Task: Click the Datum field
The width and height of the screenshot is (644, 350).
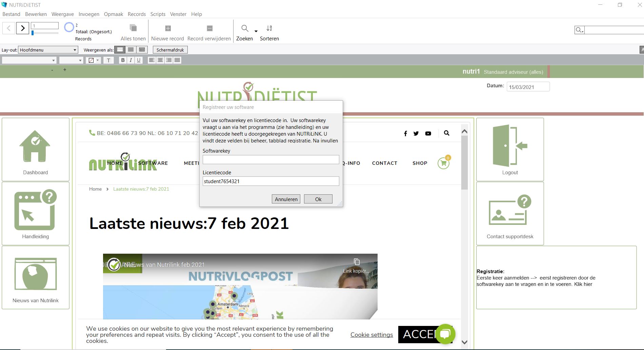Action: pos(528,87)
